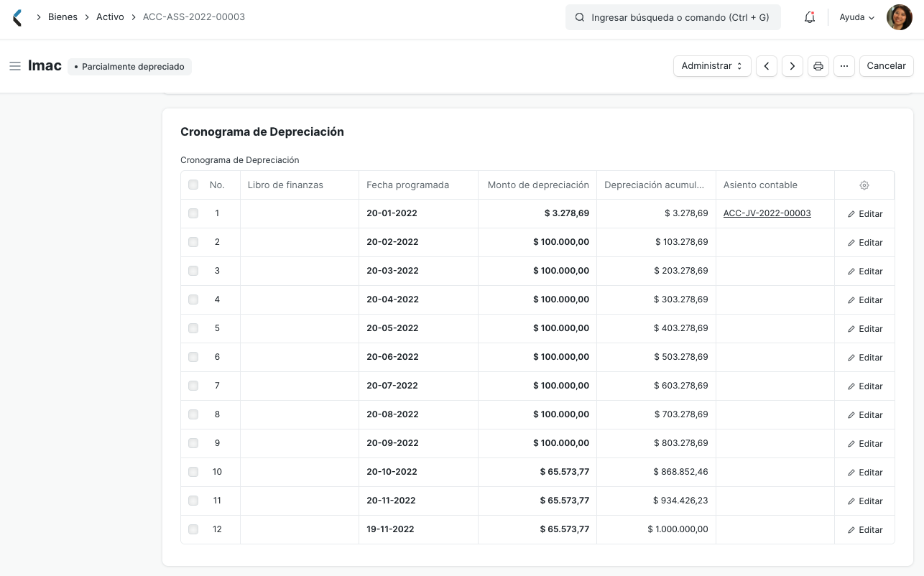Viewport: 924px width, 576px height.
Task: Open journal entry ACC-JV-2022-00003
Action: [767, 213]
